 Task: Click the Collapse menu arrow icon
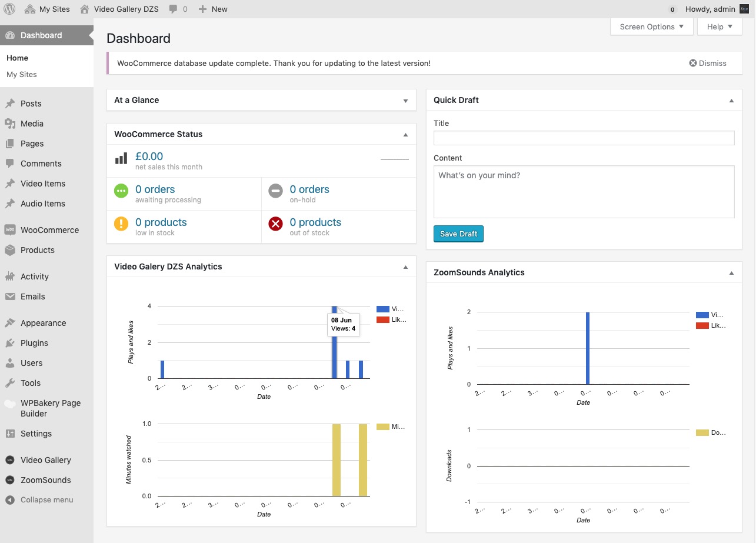pyautogui.click(x=10, y=500)
